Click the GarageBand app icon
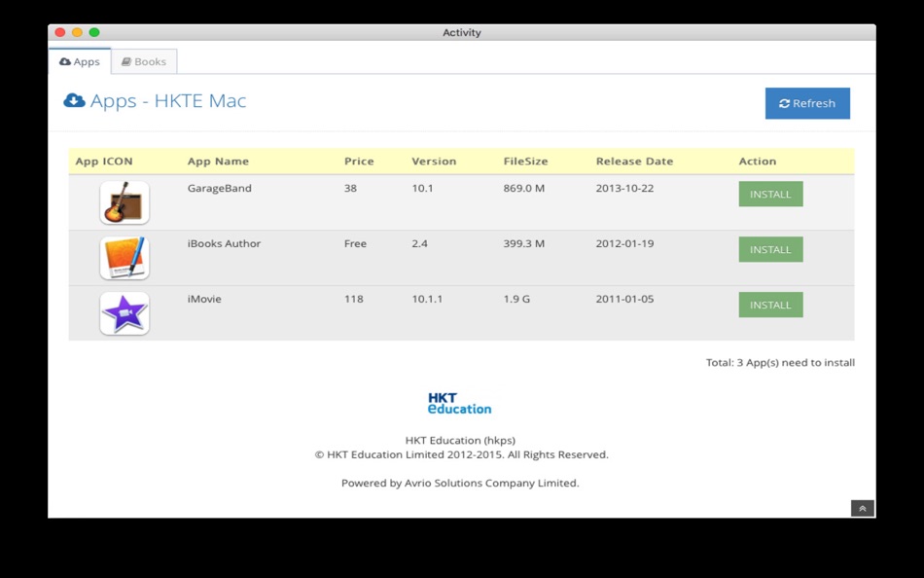The height and width of the screenshot is (578, 924). click(x=124, y=202)
